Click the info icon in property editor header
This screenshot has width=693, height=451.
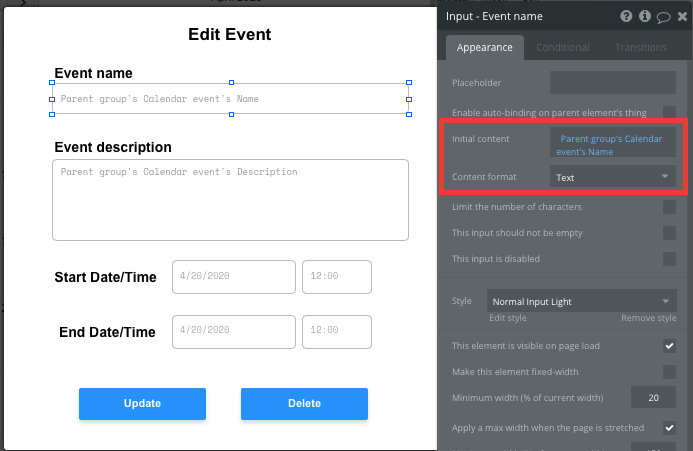[645, 16]
